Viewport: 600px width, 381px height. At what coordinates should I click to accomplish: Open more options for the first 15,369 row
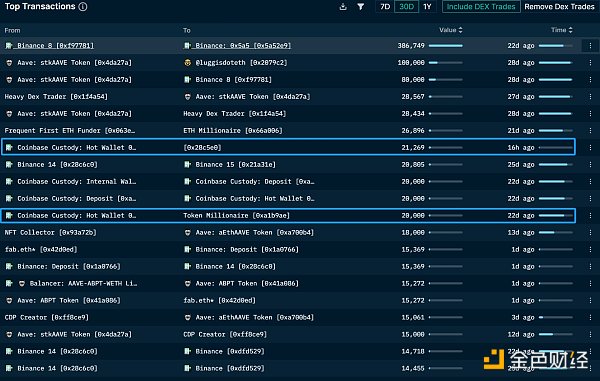click(x=590, y=249)
